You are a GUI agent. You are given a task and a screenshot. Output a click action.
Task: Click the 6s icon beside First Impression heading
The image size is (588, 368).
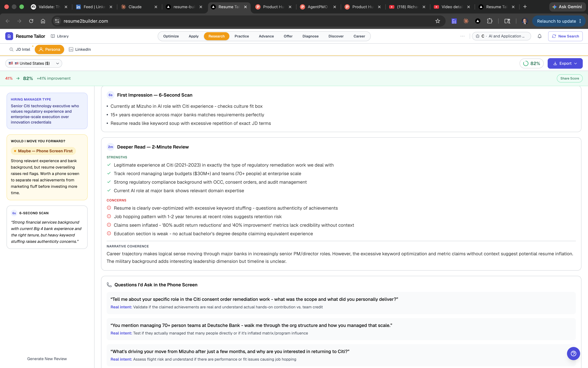coord(111,95)
